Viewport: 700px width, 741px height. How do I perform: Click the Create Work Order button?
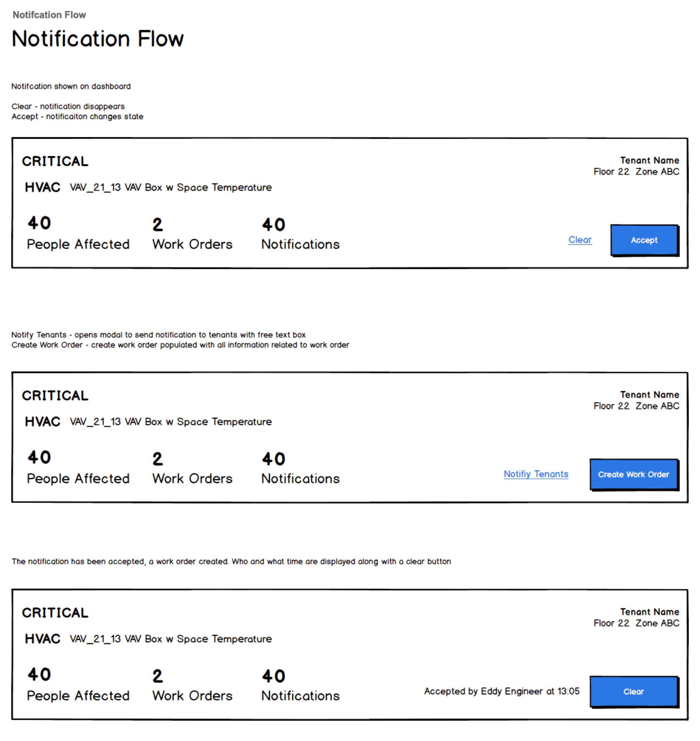(634, 474)
